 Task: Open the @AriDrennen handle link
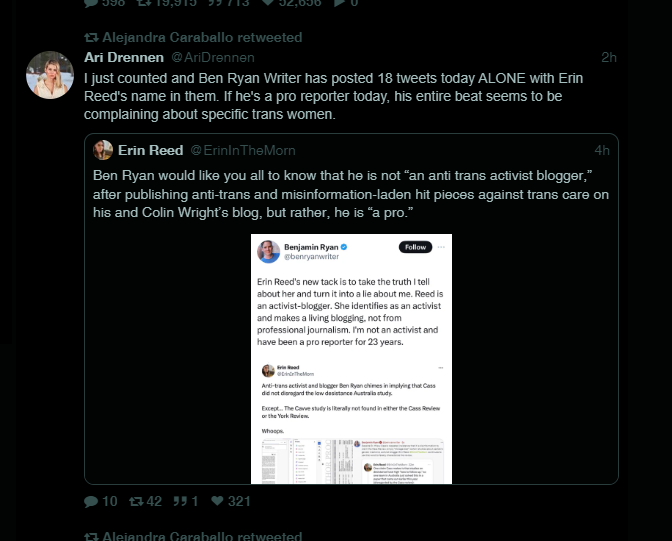214,58
